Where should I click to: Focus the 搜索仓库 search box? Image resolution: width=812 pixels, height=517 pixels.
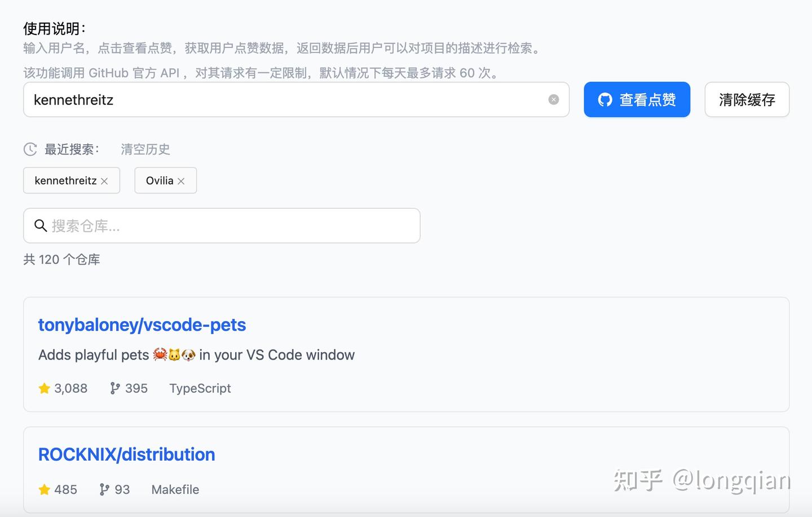coord(222,226)
